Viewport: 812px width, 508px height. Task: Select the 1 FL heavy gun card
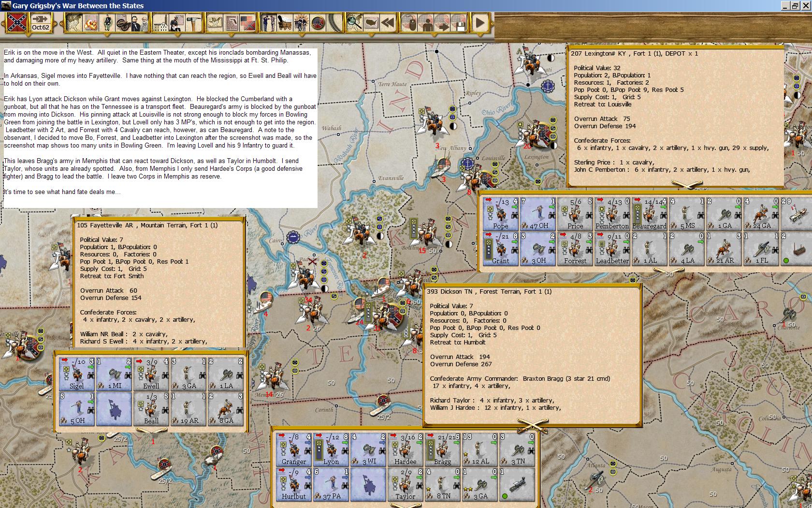click(x=761, y=248)
